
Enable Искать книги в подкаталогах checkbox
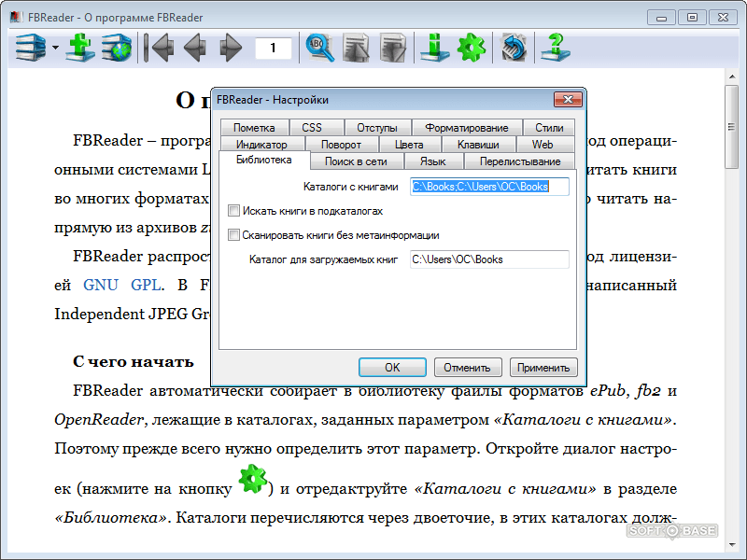pyautogui.click(x=233, y=211)
